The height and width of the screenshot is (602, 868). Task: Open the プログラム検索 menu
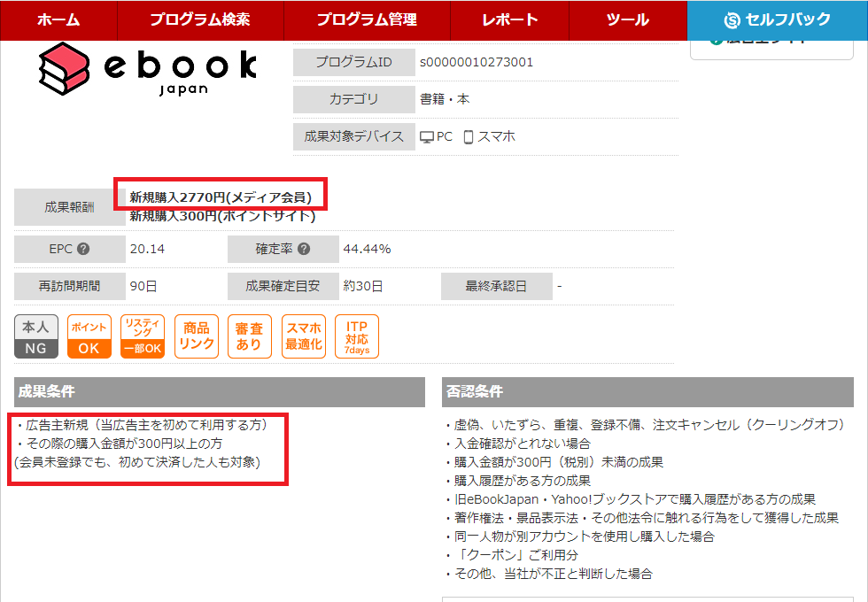coord(199,19)
